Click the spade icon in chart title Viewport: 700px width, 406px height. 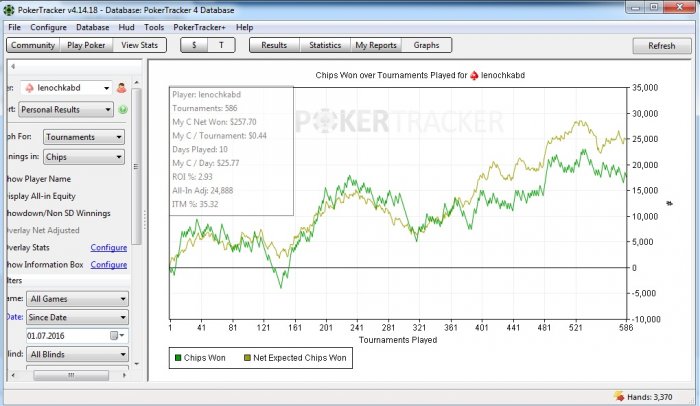tap(474, 75)
